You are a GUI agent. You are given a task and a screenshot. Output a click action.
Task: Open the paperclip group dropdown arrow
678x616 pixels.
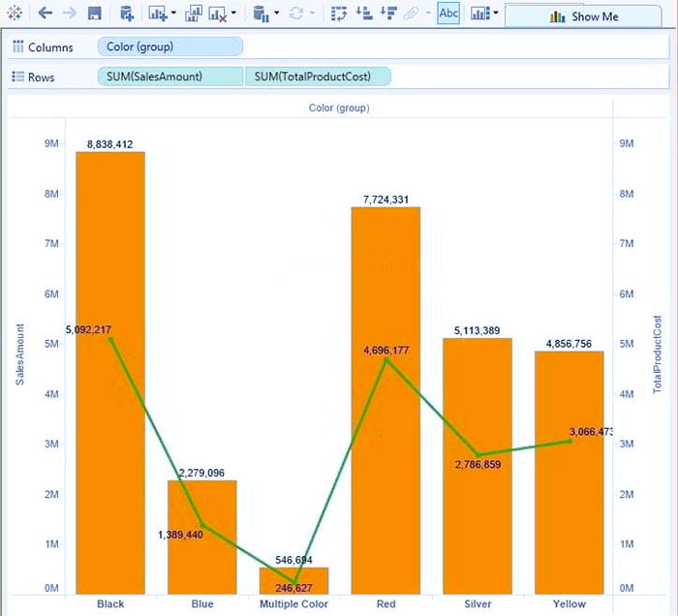pos(428,13)
